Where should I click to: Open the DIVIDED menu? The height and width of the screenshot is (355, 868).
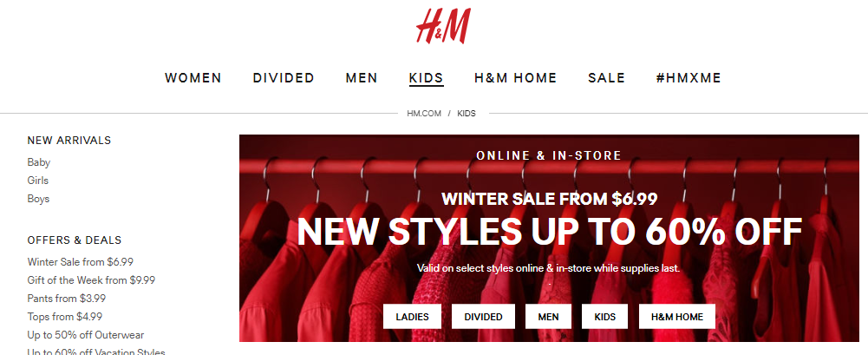[284, 78]
